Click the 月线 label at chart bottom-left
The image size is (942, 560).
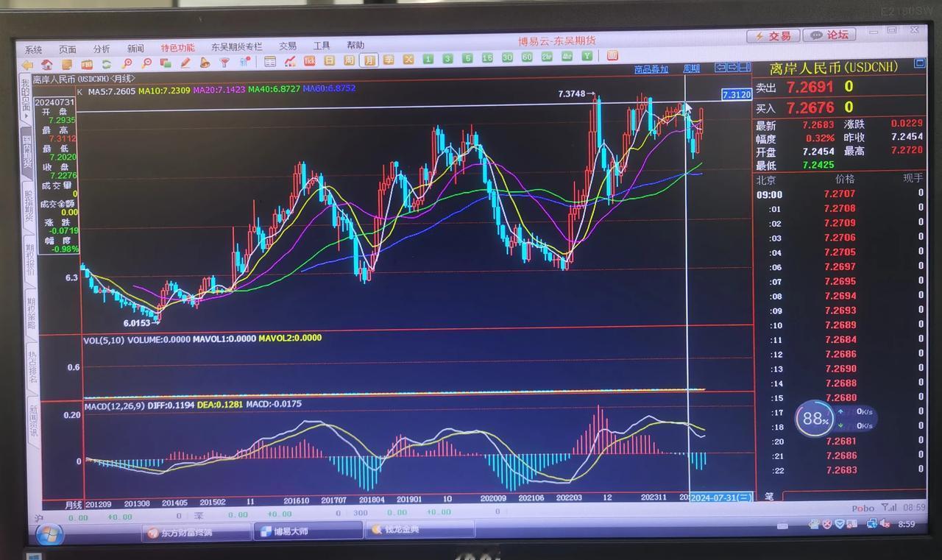74,505
